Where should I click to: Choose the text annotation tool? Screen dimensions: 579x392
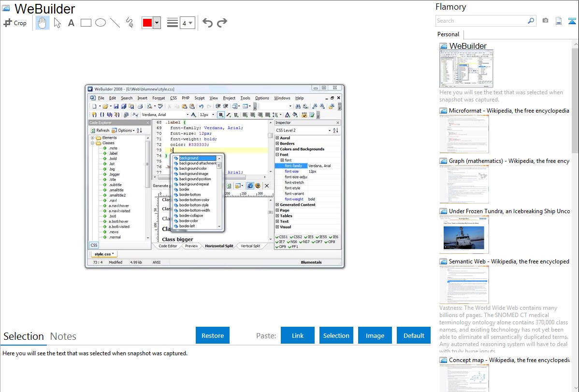coord(71,23)
